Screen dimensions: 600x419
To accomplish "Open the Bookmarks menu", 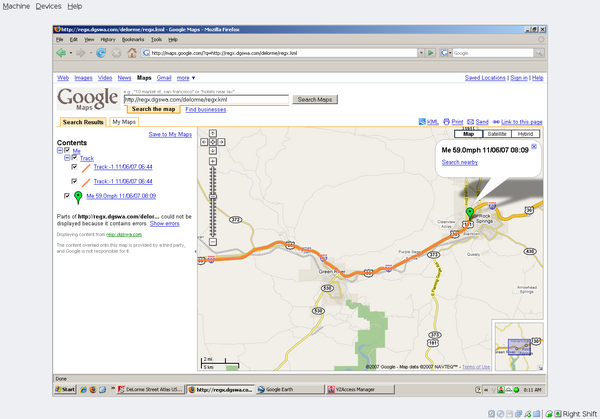I will tap(133, 39).
